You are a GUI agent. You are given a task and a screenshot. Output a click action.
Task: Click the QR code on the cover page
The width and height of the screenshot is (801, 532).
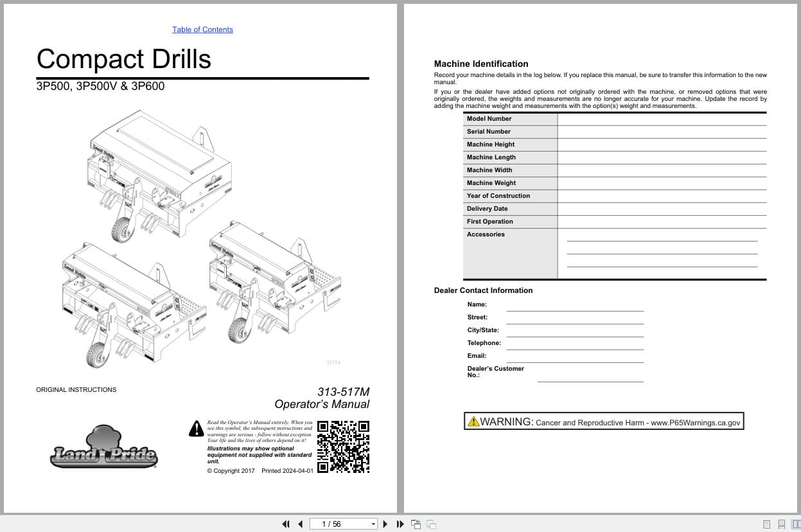pos(344,447)
